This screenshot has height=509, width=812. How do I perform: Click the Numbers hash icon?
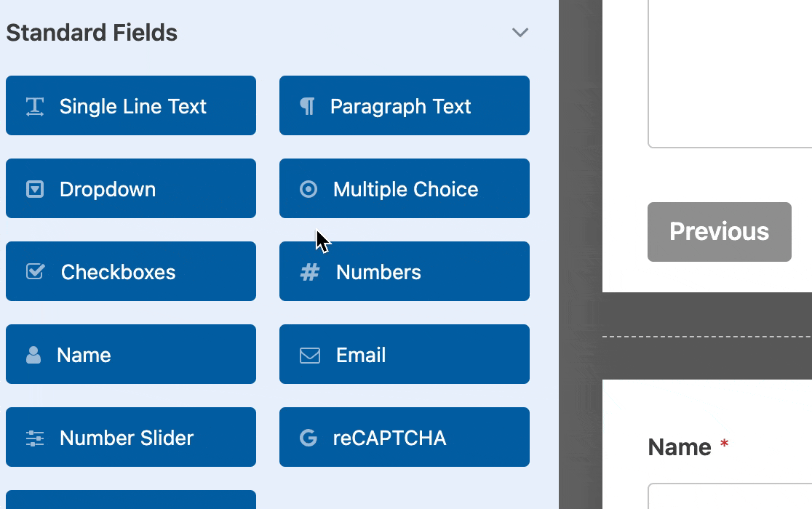(308, 271)
